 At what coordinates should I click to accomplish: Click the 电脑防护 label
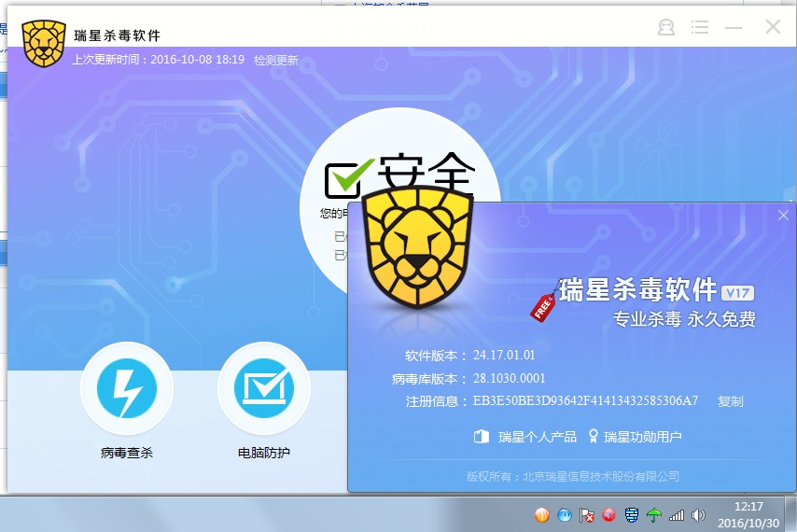point(264,453)
